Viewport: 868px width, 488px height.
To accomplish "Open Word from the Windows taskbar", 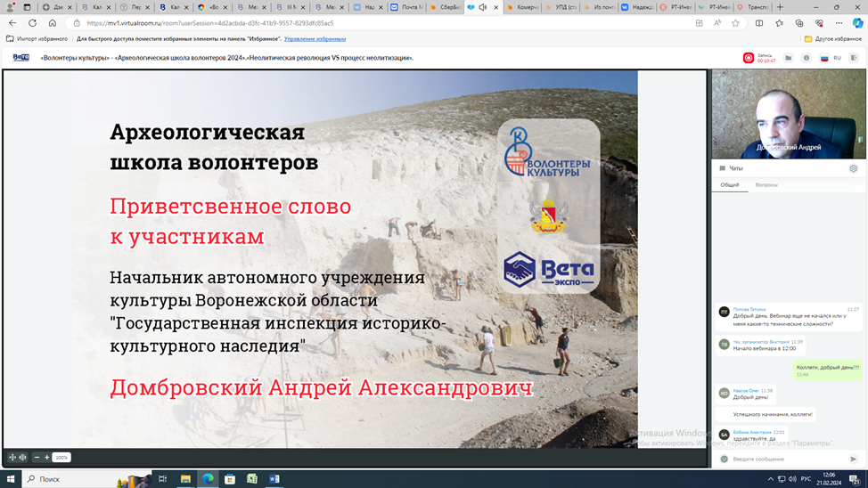I will 274,479.
